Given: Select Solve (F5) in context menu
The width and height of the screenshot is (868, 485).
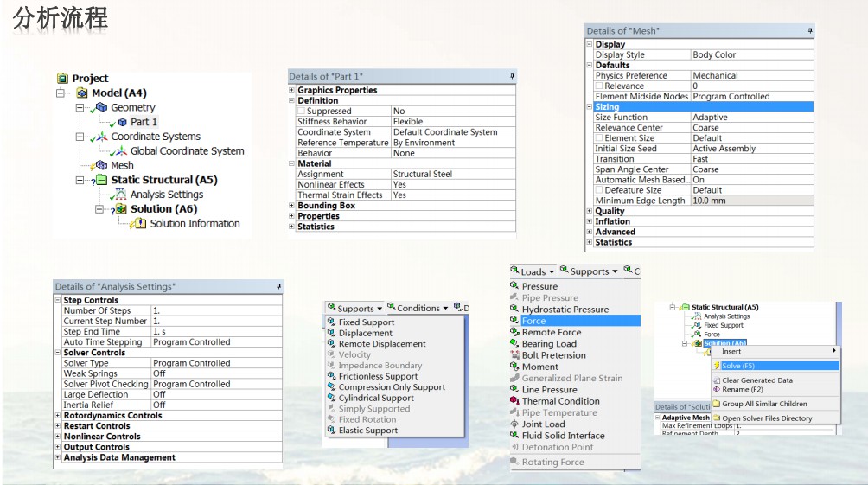Looking at the screenshot, I should (737, 366).
